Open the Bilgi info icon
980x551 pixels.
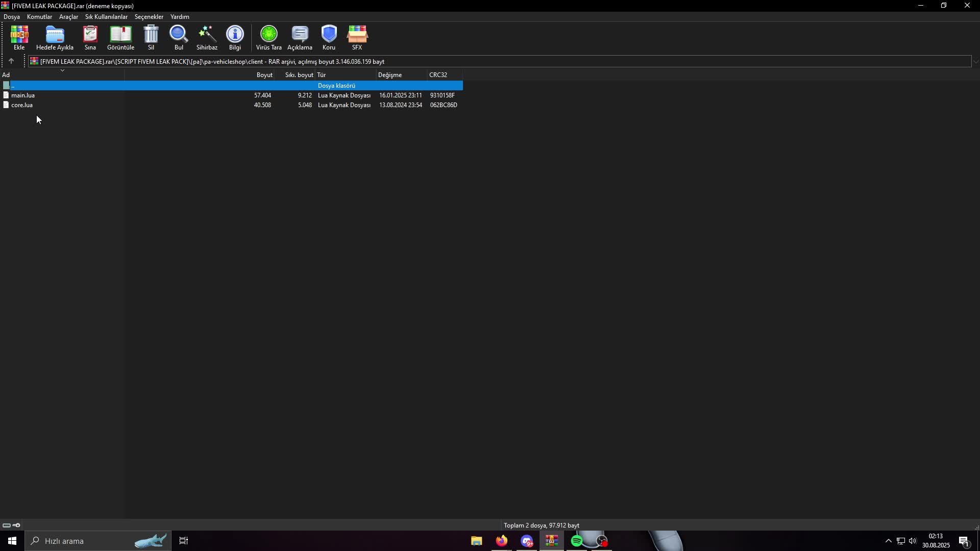235,34
